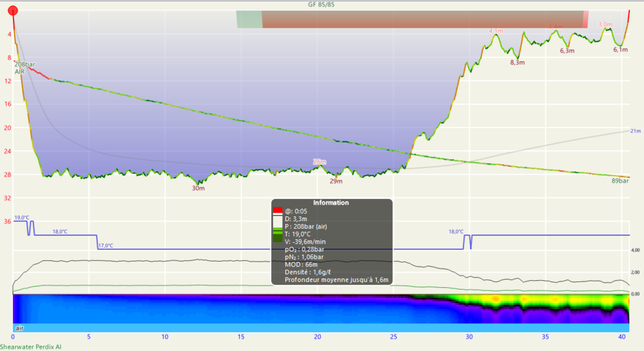
Task: Click the 89bar ending pressure label
Action: point(620,180)
